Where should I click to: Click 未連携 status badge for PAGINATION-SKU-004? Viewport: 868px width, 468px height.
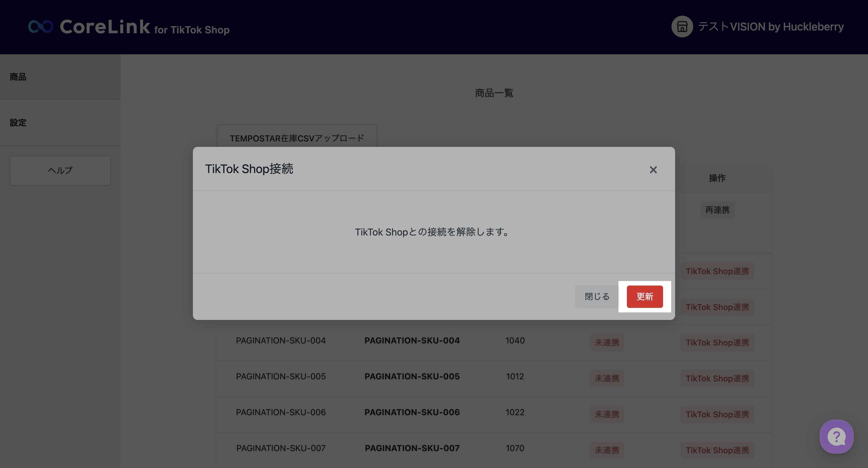tap(606, 343)
